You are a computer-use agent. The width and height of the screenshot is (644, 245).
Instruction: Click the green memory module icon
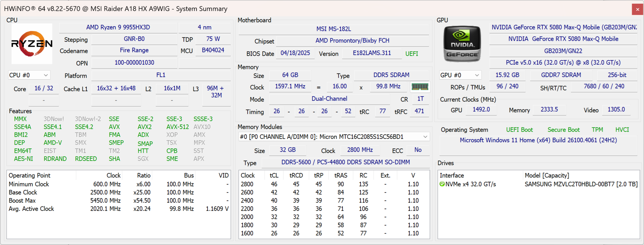[420, 87]
